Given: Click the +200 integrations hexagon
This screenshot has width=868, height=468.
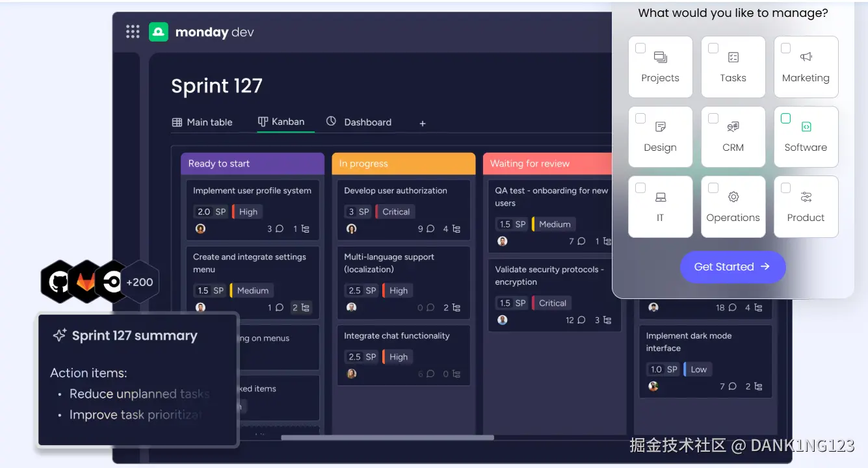Looking at the screenshot, I should [x=140, y=282].
